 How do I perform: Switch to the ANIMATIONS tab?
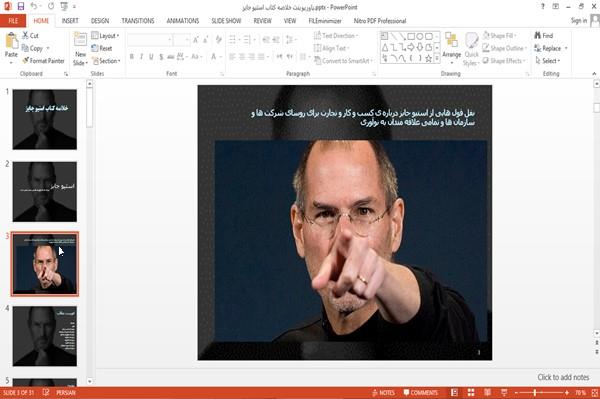(183, 21)
